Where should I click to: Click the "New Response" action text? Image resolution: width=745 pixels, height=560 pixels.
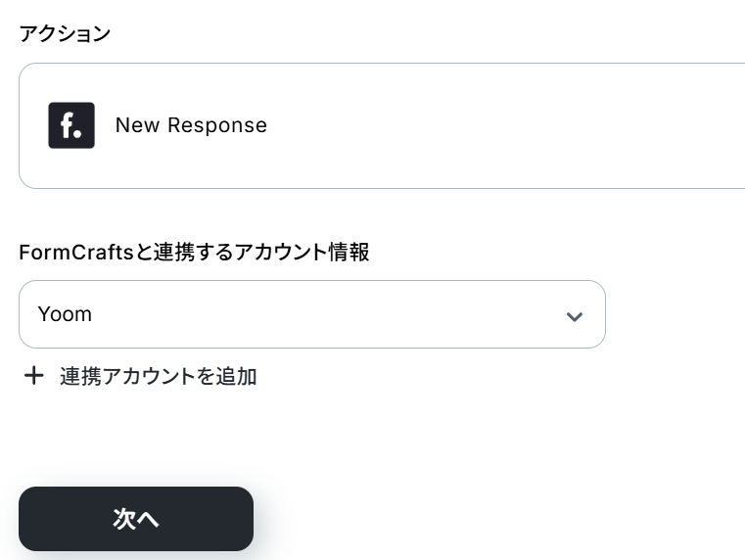click(191, 125)
